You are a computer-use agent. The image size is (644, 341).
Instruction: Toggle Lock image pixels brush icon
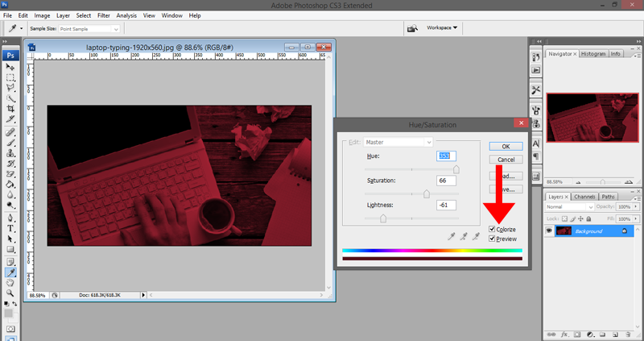(573, 218)
